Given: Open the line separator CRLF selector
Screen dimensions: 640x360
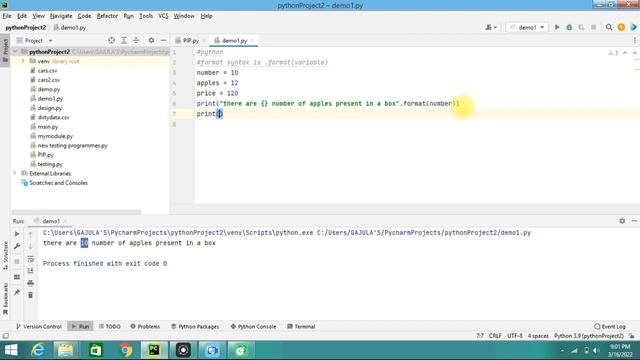Looking at the screenshot, I should pos(495,336).
